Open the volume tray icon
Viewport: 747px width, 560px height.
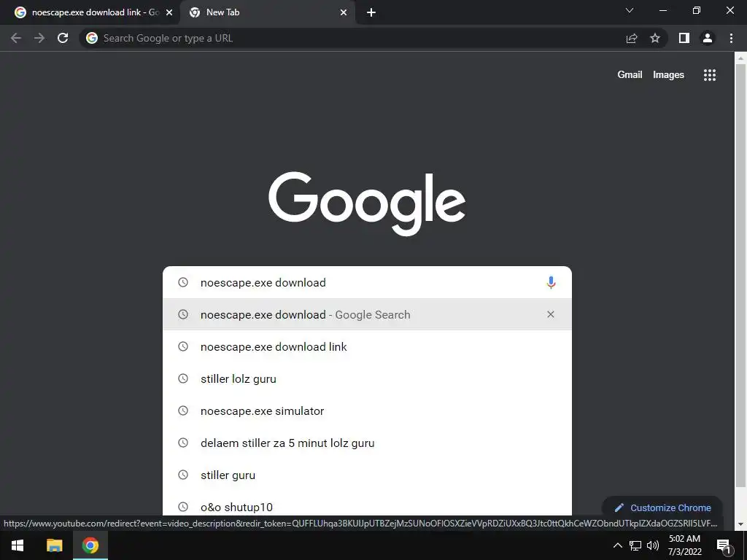pyautogui.click(x=653, y=545)
